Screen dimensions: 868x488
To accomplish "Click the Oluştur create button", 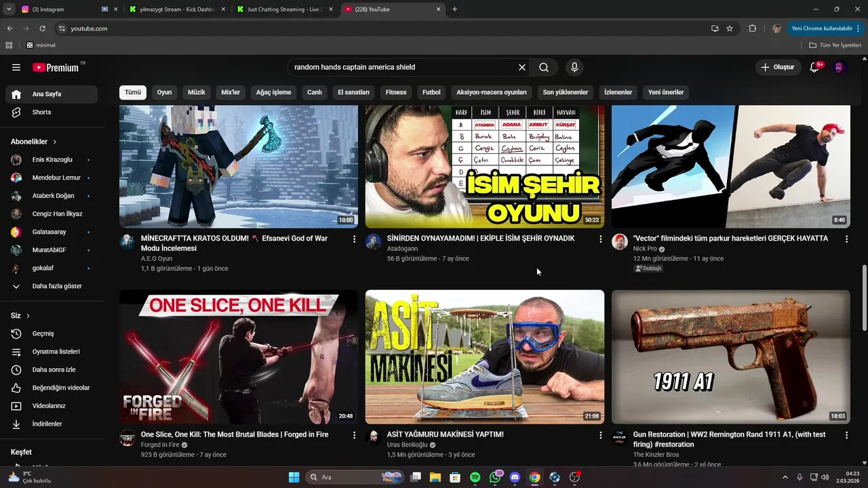I will (778, 67).
